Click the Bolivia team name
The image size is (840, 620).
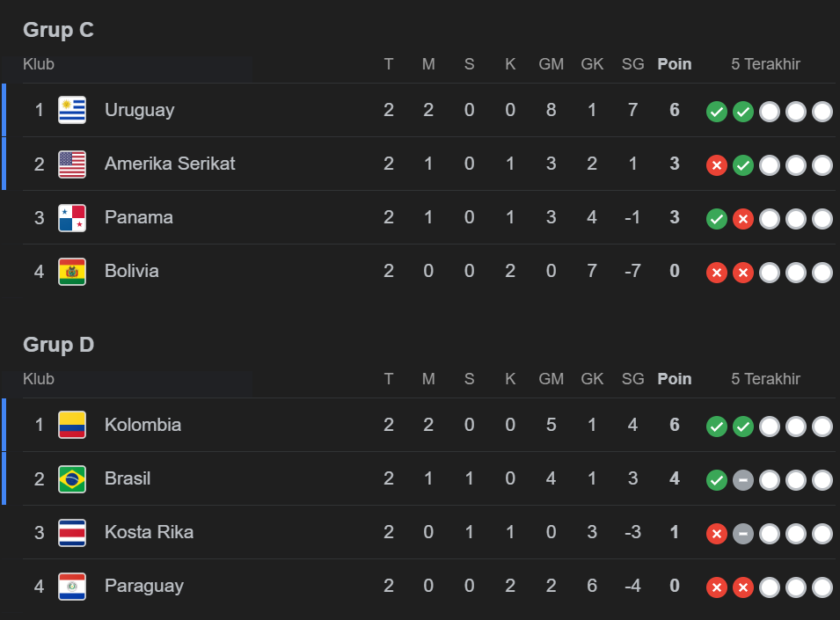pyautogui.click(x=131, y=271)
